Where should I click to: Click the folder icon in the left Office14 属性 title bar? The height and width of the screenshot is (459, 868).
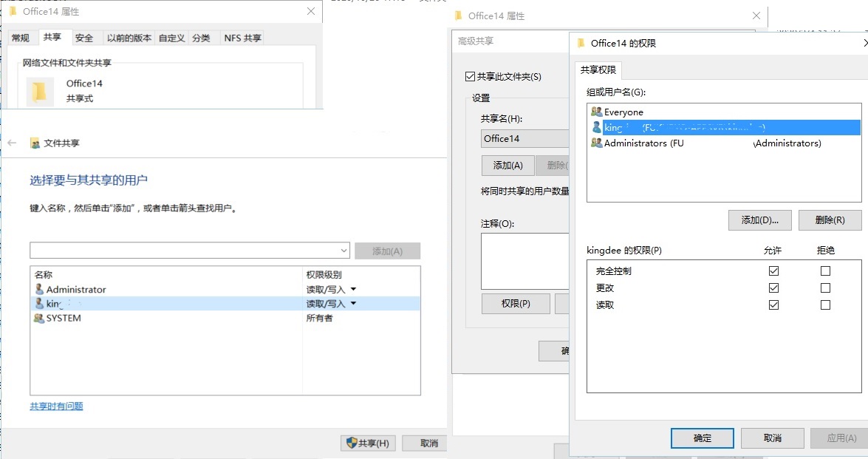(13, 12)
